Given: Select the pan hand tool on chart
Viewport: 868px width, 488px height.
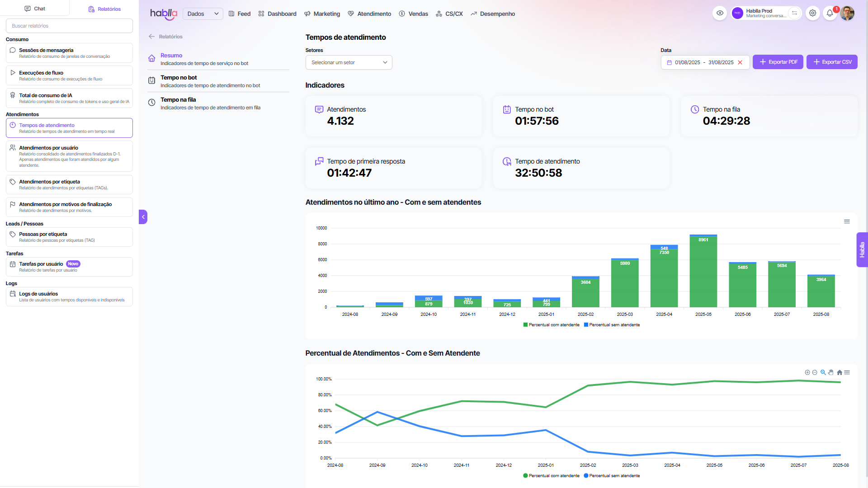Looking at the screenshot, I should [831, 373].
